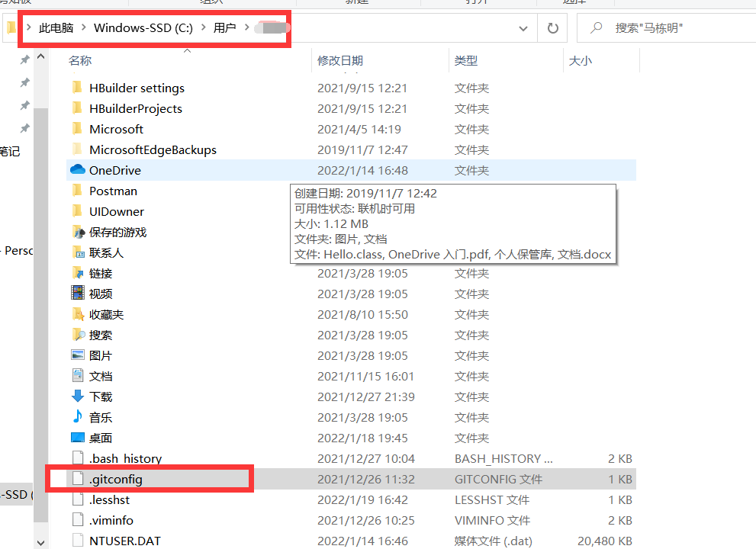The width and height of the screenshot is (756, 549).
Task: Sort files by the 名称 column header
Action: [79, 59]
